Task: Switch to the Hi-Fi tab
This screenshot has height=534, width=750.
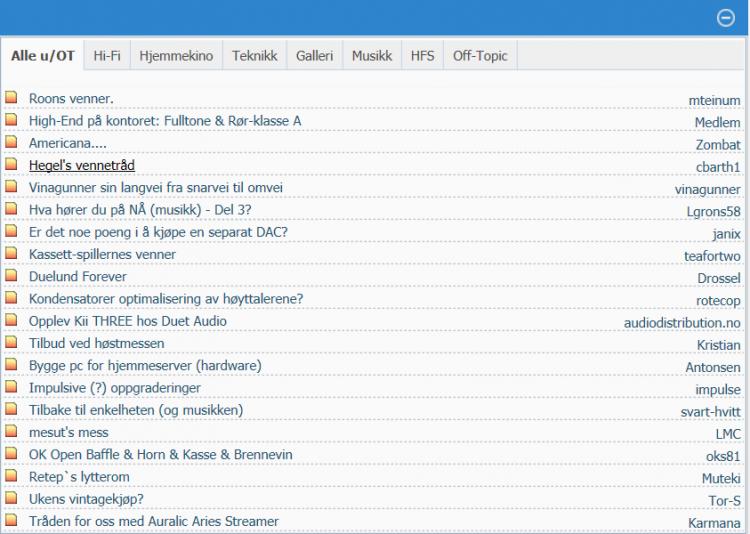Action: point(107,56)
